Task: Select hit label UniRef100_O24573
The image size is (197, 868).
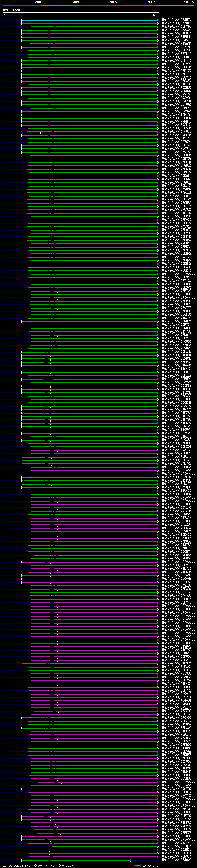Action: coord(177,40)
